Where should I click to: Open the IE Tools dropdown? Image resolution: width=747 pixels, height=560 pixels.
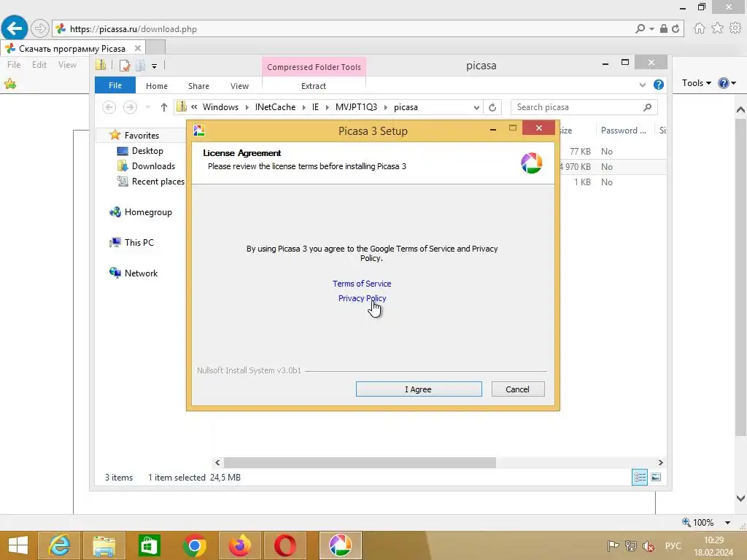pos(696,83)
